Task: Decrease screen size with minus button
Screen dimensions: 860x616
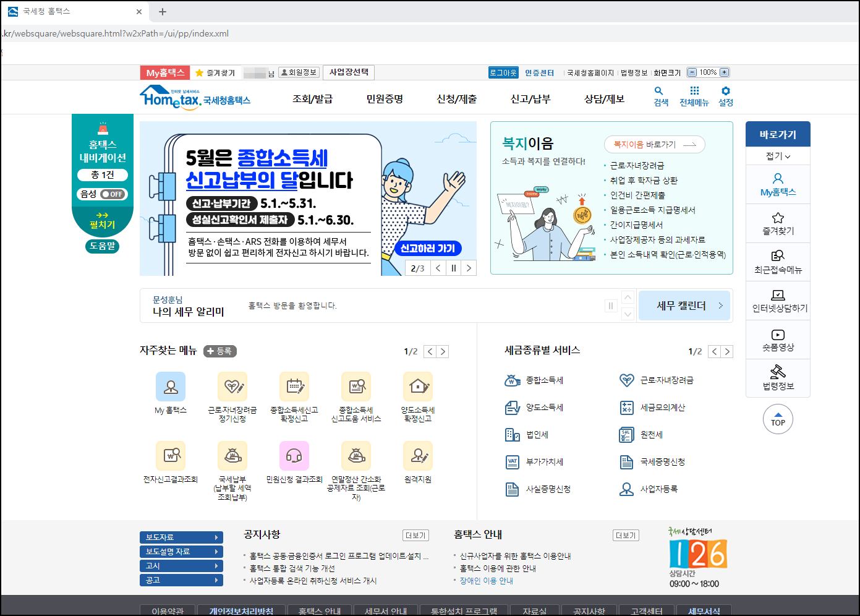Action: point(692,72)
